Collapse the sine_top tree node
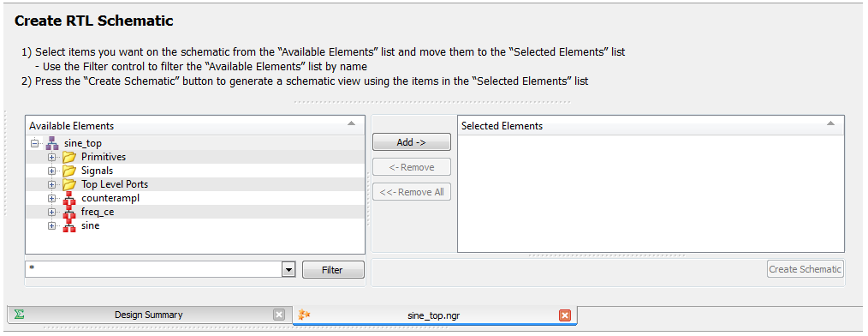Screen dimensions: 868x336 tap(34, 143)
